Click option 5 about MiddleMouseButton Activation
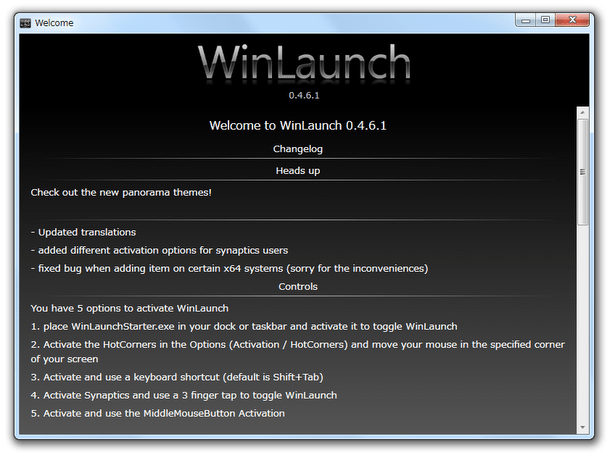Image resolution: width=610 pixels, height=455 pixels. tap(158, 413)
